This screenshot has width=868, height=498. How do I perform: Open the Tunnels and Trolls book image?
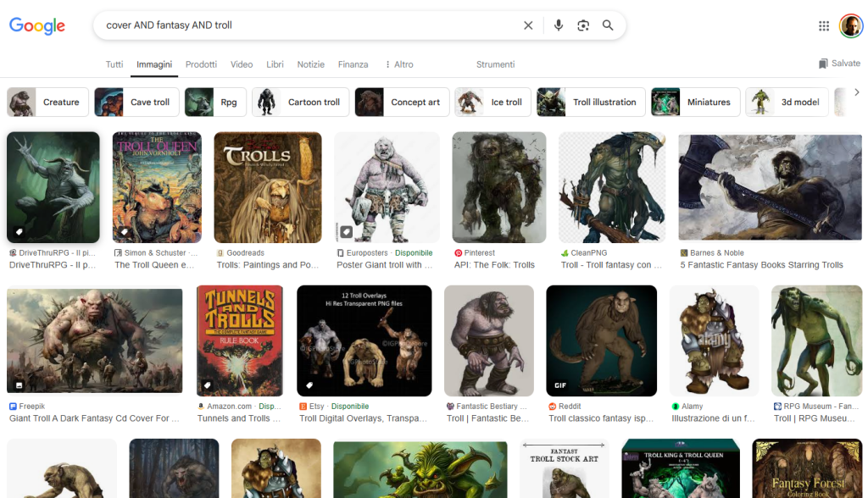(240, 340)
